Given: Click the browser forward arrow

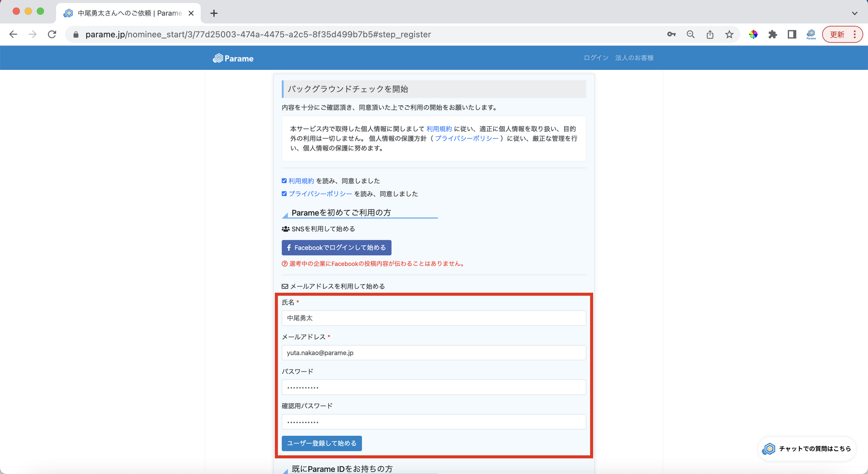Looking at the screenshot, I should [33, 34].
